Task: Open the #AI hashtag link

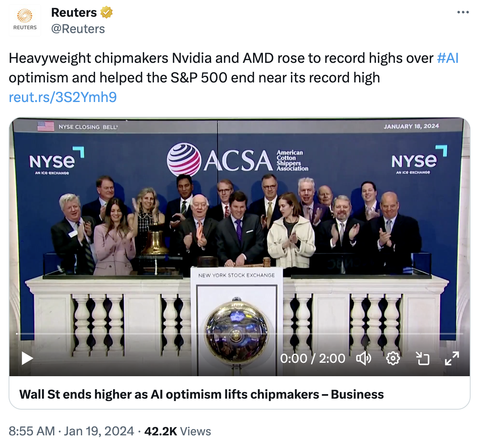Action: click(448, 58)
